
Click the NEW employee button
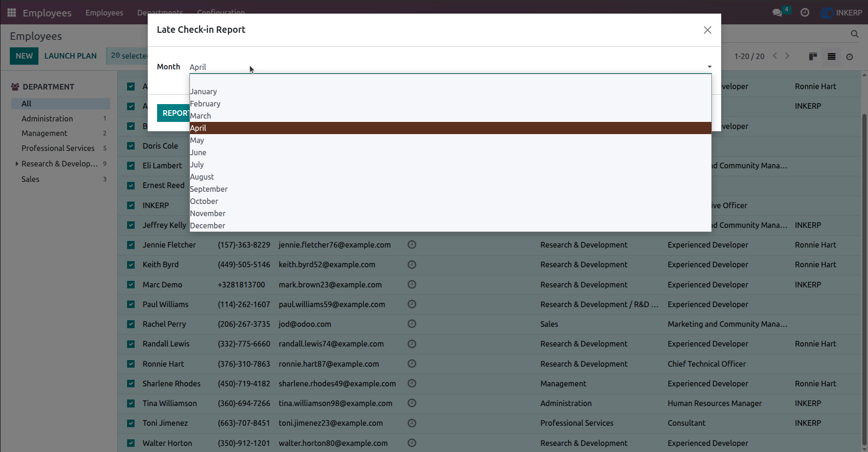[x=24, y=56]
